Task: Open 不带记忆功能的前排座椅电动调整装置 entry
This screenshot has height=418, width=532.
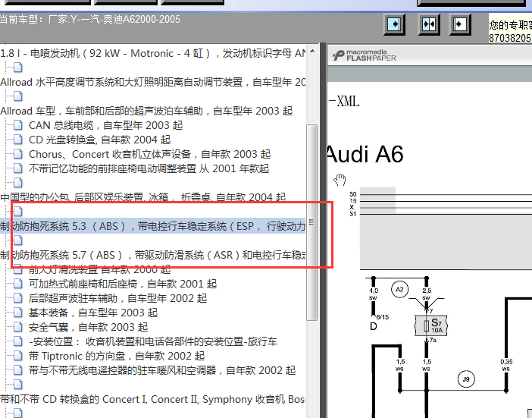Action: [149, 168]
